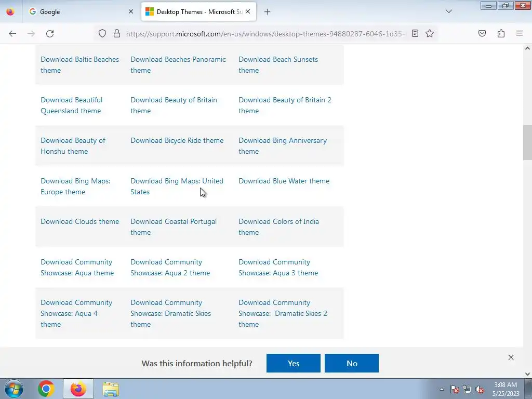Open Download Bing Anniversary theme link
This screenshot has width=532, height=399.
point(283,146)
